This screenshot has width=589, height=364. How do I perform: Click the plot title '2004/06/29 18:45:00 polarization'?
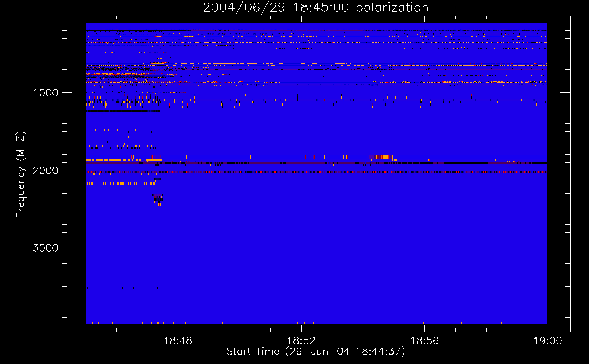[x=316, y=8]
